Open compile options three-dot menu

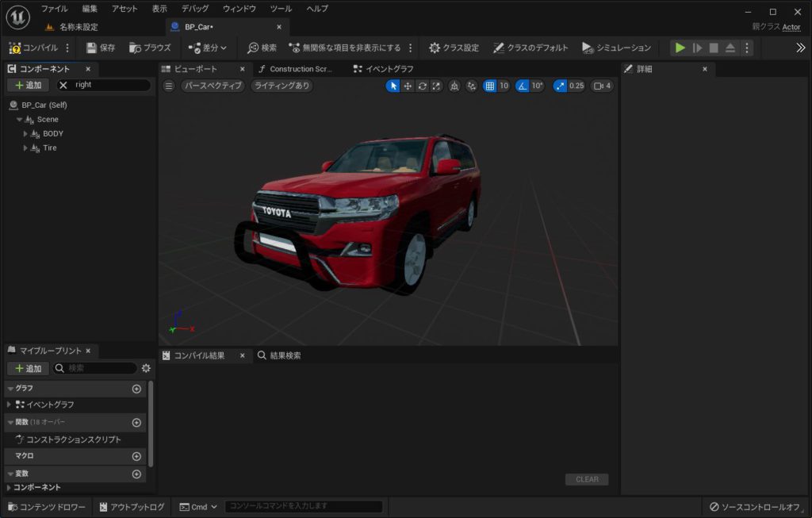click(x=67, y=48)
